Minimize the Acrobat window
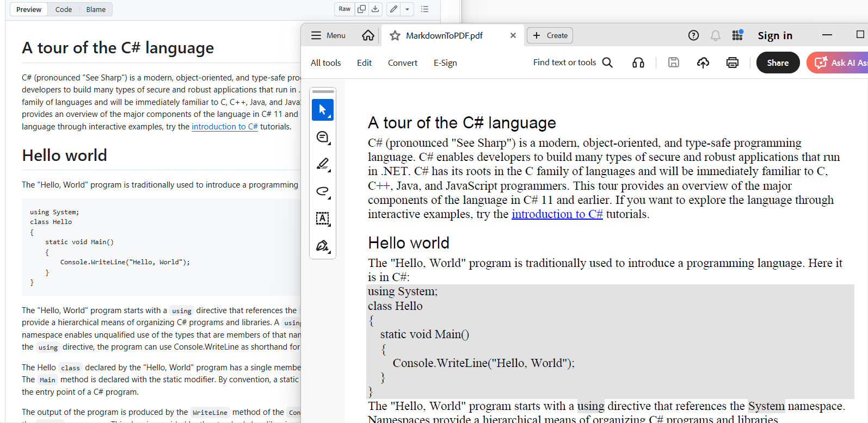868x423 pixels. 827,35
